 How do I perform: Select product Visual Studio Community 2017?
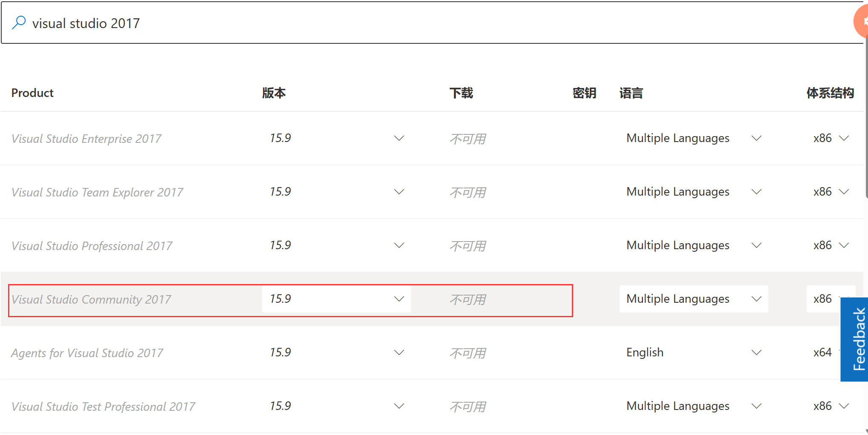click(x=91, y=299)
